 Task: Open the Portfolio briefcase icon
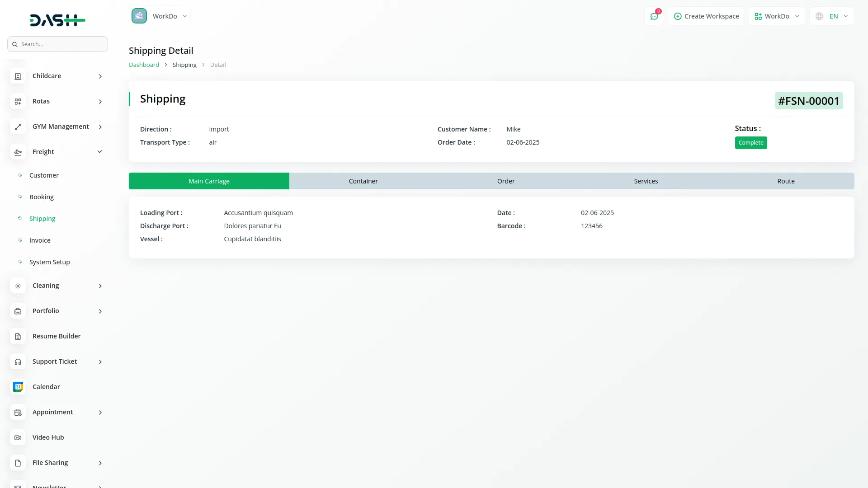tap(18, 311)
